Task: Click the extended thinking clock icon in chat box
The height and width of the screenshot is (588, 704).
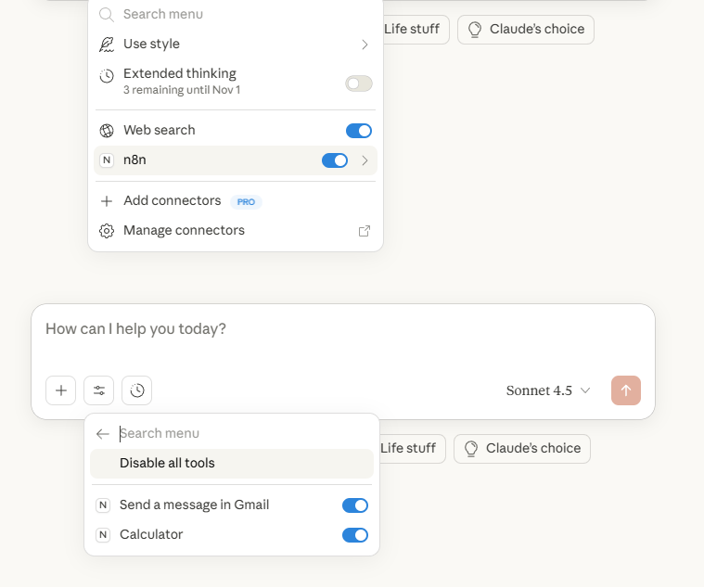Action: (x=137, y=390)
